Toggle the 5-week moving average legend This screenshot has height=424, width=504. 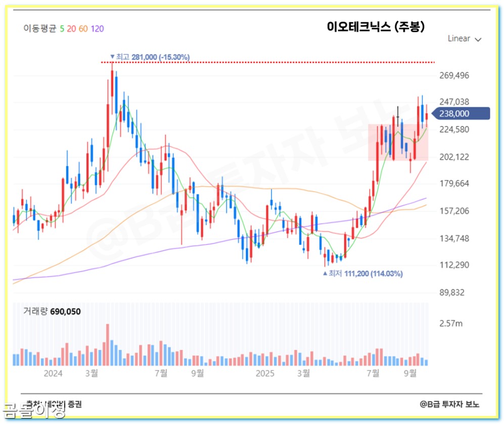coord(61,29)
